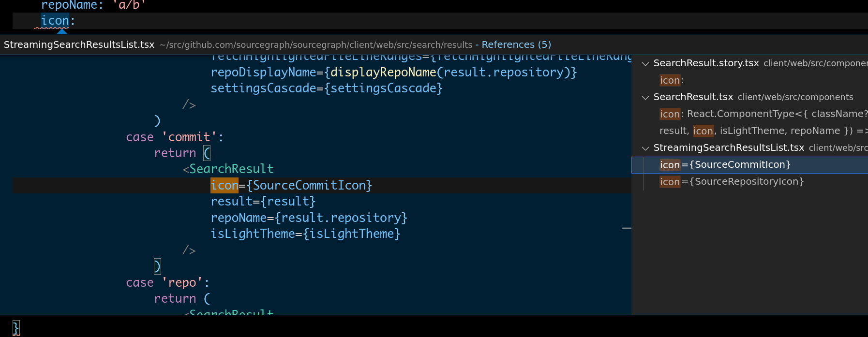The image size is (868, 337).
Task: Click the References (5) label
Action: coord(516,45)
